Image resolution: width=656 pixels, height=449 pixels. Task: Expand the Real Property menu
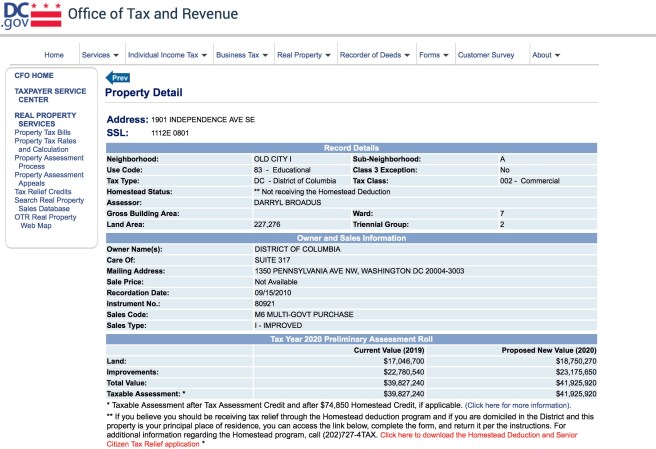(x=303, y=55)
